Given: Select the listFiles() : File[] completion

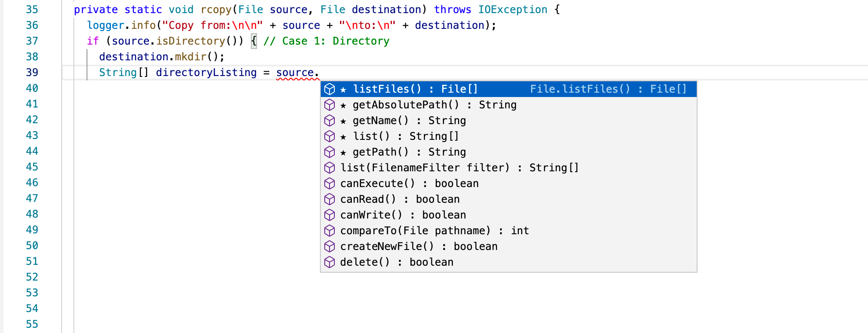Looking at the screenshot, I should (x=415, y=89).
